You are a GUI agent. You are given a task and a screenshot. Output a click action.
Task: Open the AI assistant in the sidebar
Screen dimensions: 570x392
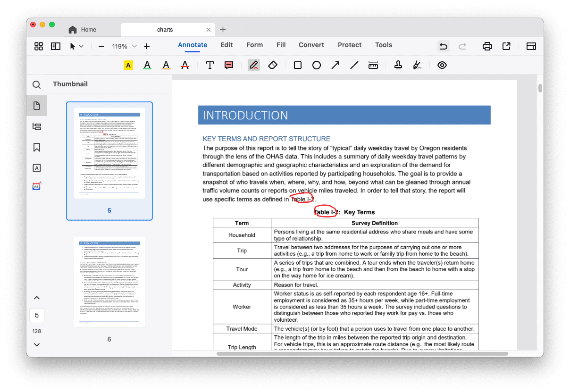tap(36, 186)
